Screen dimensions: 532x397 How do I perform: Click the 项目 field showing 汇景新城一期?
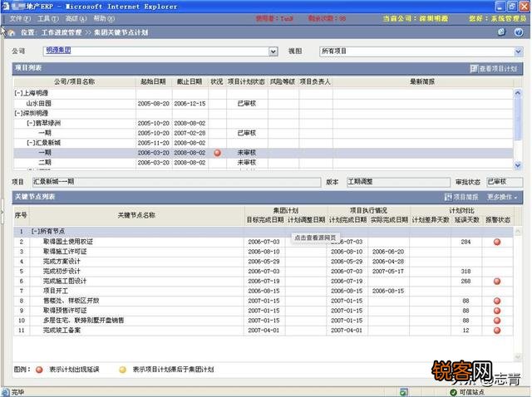point(176,182)
